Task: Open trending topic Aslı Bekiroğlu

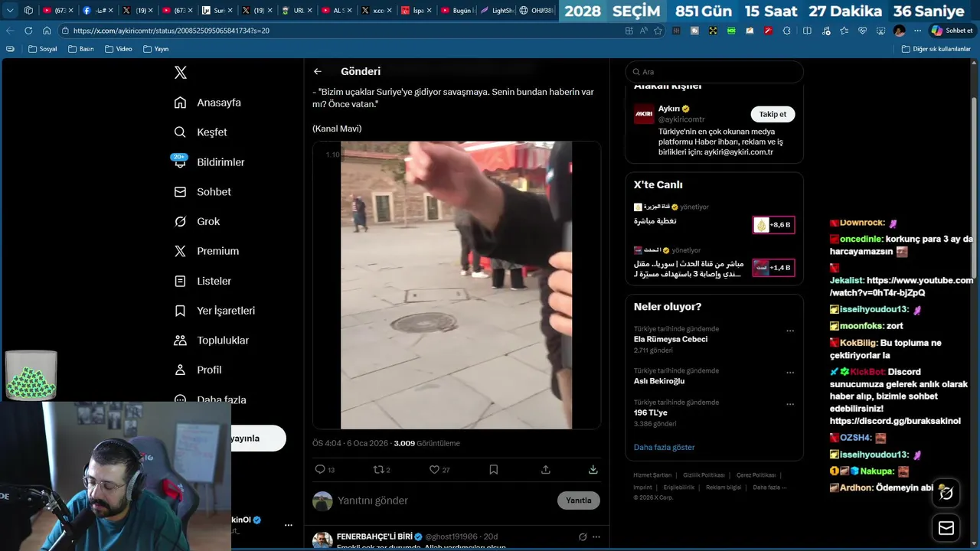Action: (x=659, y=381)
